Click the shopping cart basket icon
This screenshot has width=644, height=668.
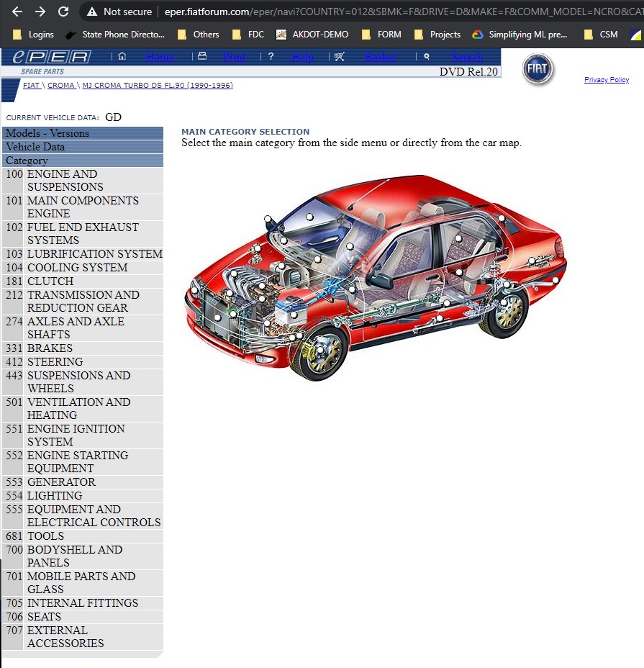339,56
